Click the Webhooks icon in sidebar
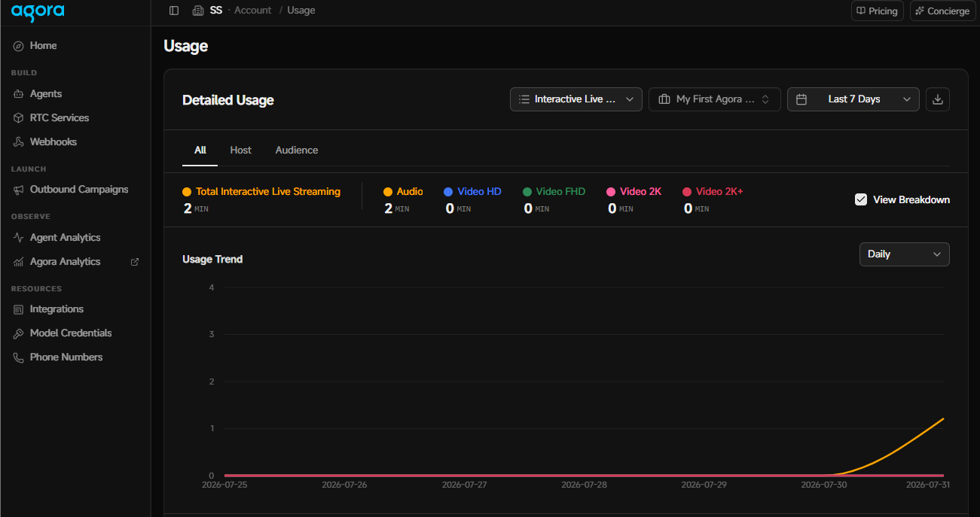This screenshot has height=517, width=980. [19, 142]
